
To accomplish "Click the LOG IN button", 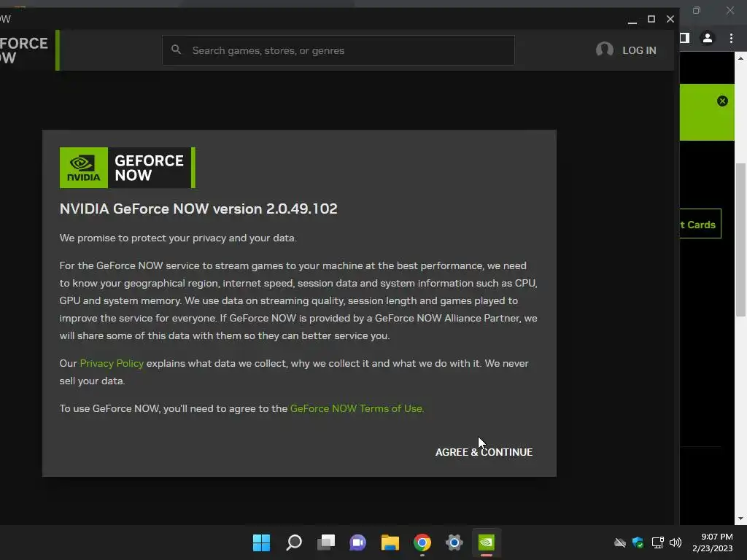I will 639,50.
